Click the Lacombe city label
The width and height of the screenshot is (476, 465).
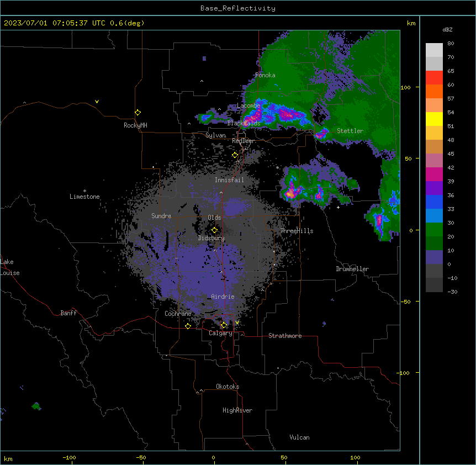coord(248,105)
